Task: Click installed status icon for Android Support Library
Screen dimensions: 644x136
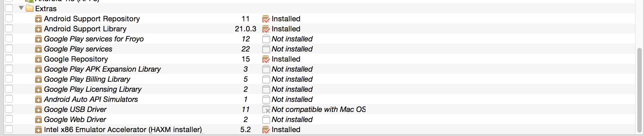Action: [266, 29]
